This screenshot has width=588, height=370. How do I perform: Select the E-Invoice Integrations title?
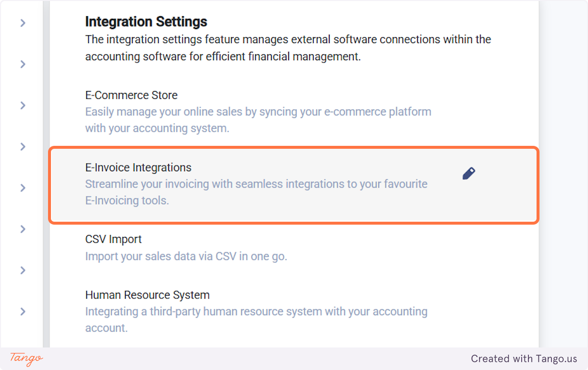pyautogui.click(x=138, y=167)
